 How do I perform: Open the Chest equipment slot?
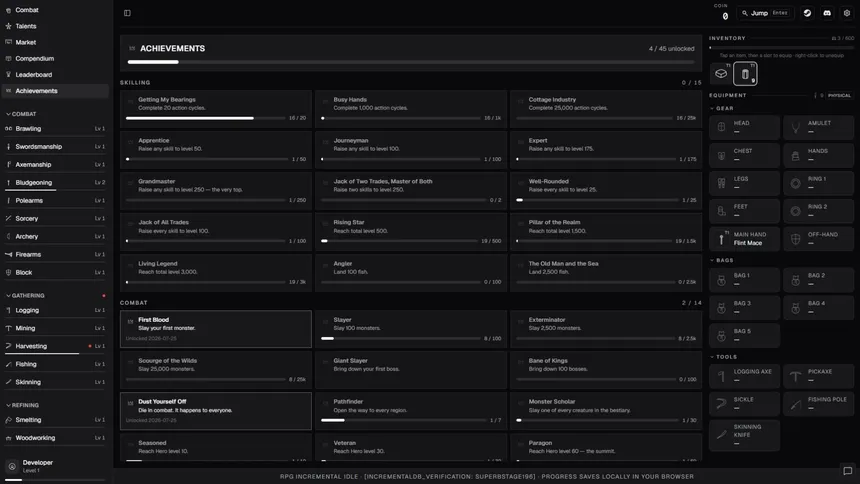(744, 155)
